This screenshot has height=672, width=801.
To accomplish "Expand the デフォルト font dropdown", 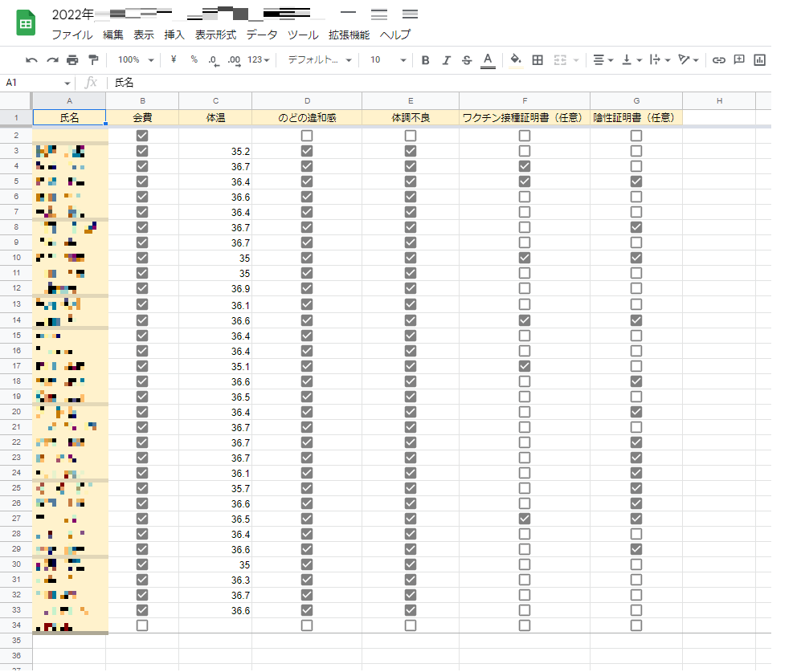I will pos(320,60).
